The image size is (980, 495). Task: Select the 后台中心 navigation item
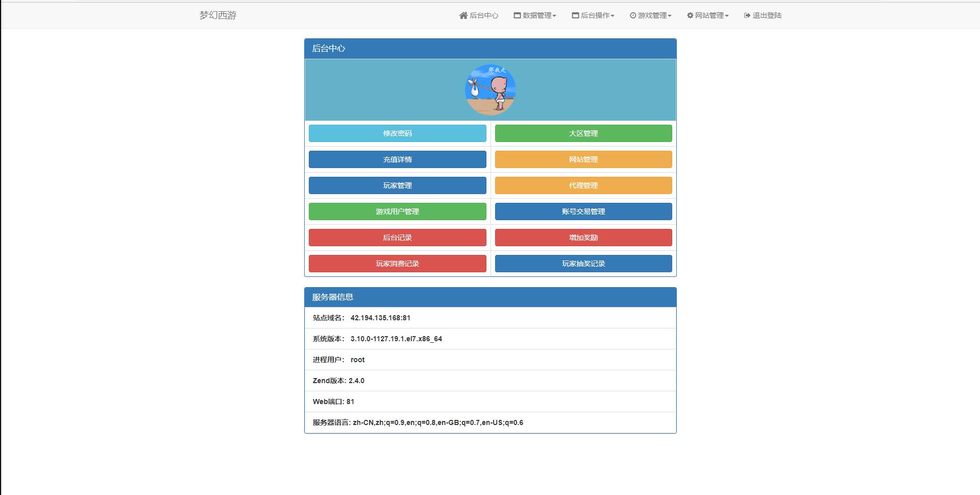click(479, 15)
